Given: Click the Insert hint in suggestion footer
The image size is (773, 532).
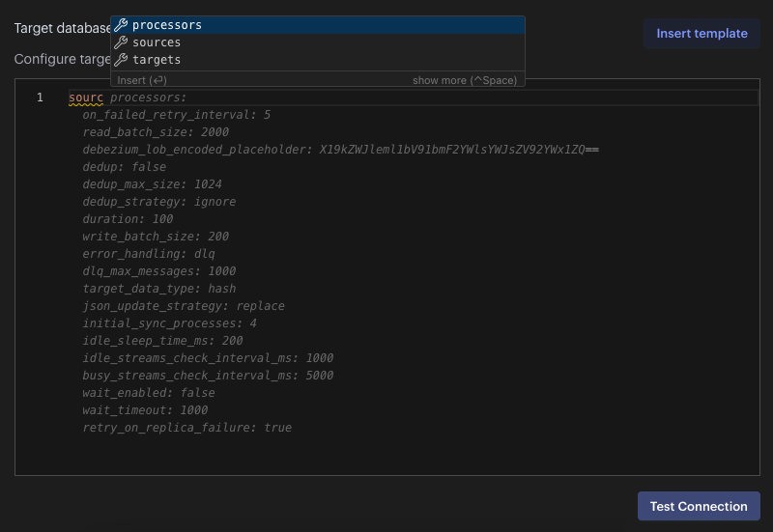Looking at the screenshot, I should point(142,80).
